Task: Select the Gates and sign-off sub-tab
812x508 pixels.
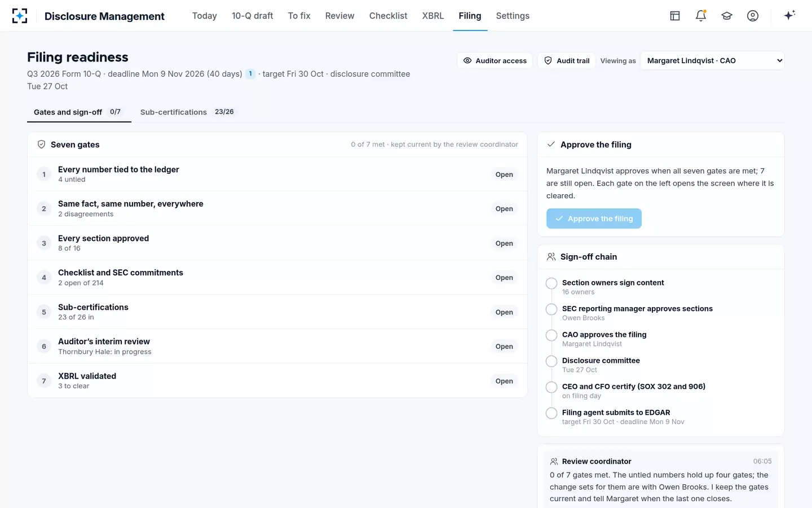Action: [79, 112]
